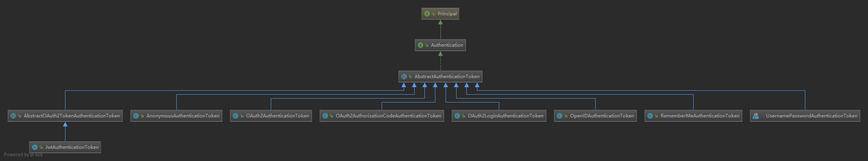The width and height of the screenshot is (868, 161).
Task: Click the AnonymousAuthenticationToken class icon
Action: coord(136,116)
